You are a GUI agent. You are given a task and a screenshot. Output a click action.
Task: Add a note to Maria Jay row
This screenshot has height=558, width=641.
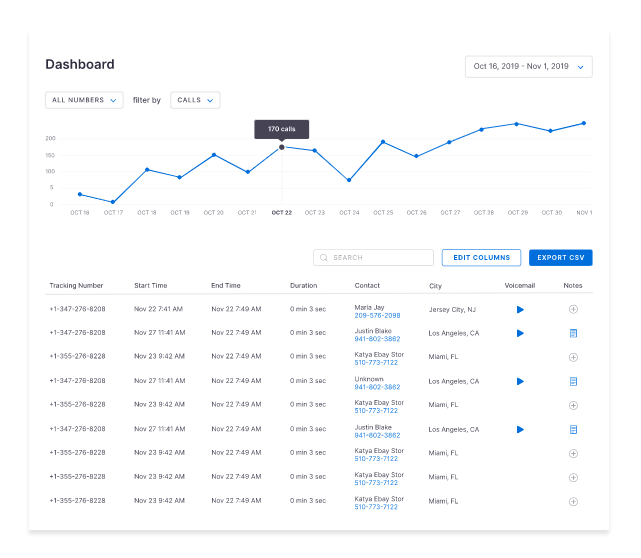point(573,309)
